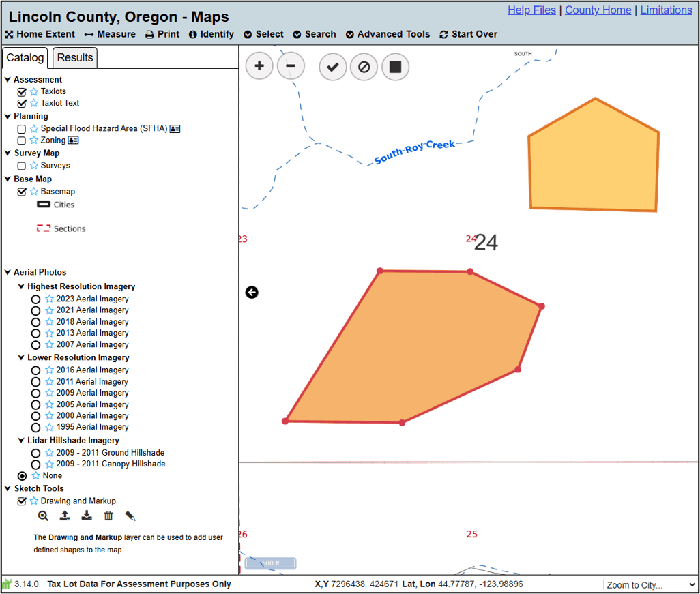Click the orange polygon sketch shape
The height and width of the screenshot is (594, 700).
tap(415, 348)
